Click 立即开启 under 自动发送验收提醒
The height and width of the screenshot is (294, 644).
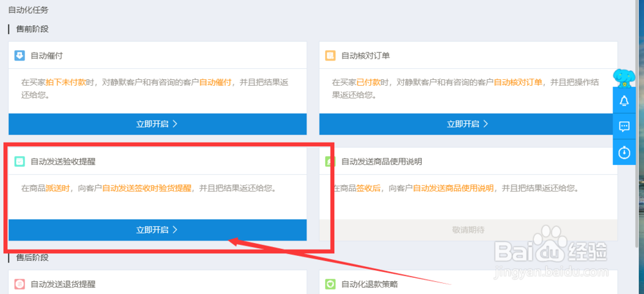point(158,230)
